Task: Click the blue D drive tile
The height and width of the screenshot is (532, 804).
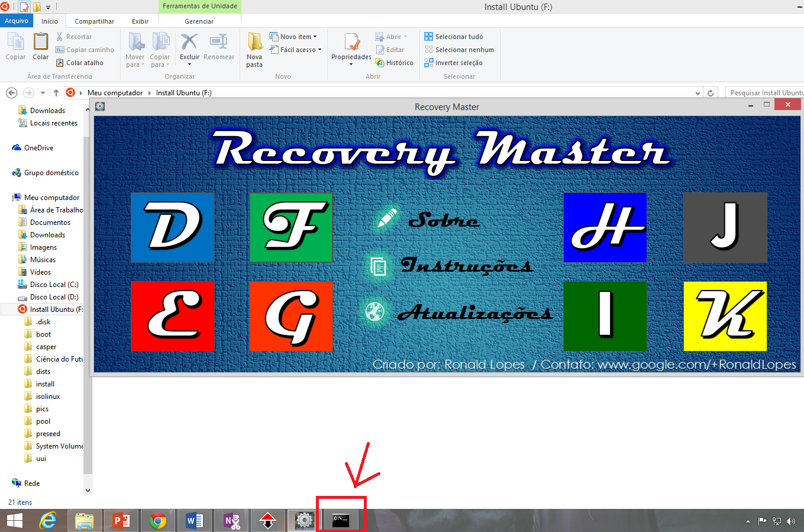Action: click(x=172, y=227)
